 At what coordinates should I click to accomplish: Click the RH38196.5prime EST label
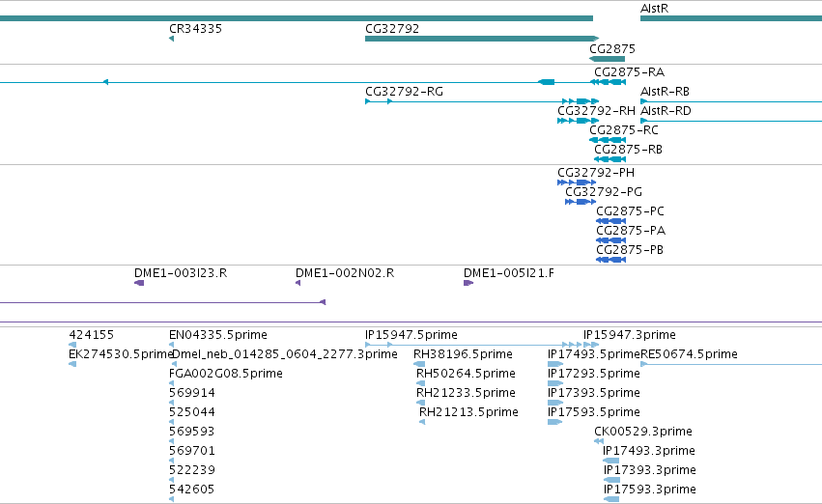463,354
